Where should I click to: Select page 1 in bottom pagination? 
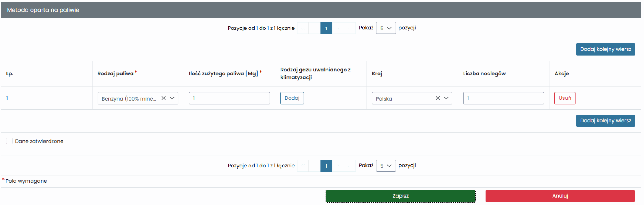(x=326, y=166)
